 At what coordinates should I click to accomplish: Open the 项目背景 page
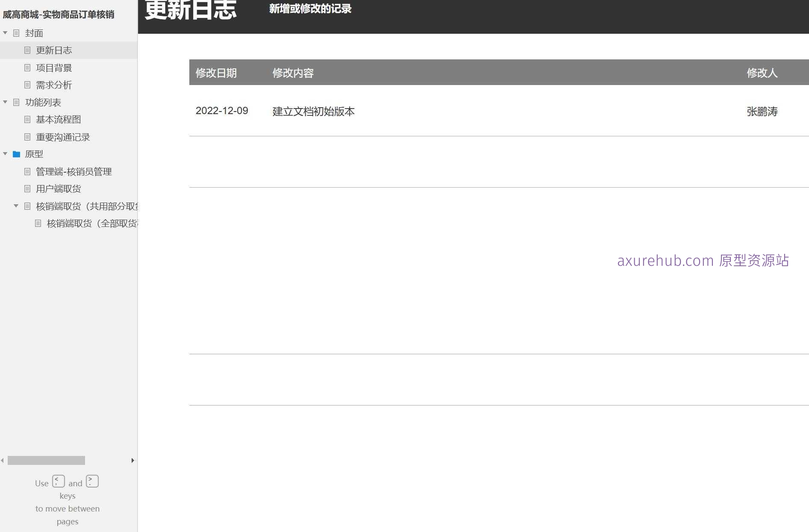(54, 68)
